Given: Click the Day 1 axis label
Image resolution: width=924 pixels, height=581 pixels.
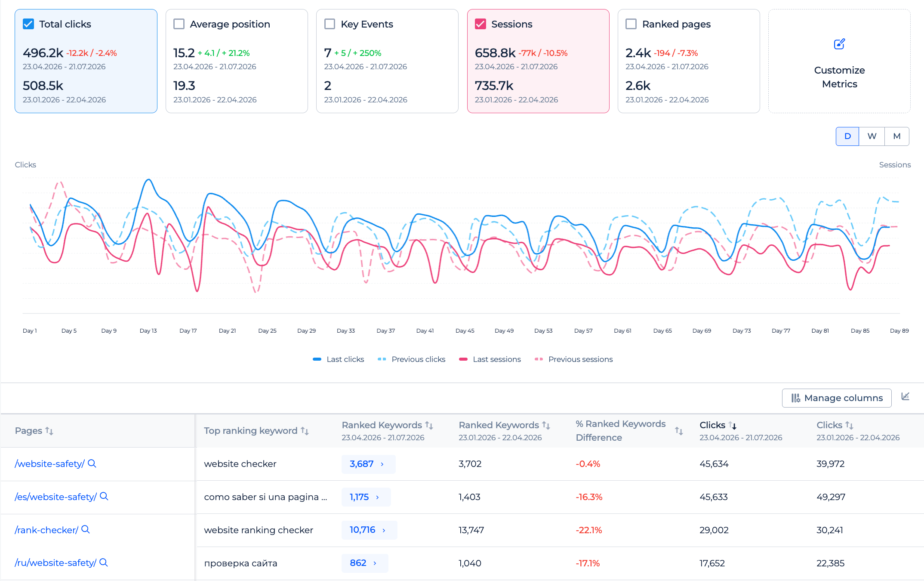Looking at the screenshot, I should pos(30,331).
